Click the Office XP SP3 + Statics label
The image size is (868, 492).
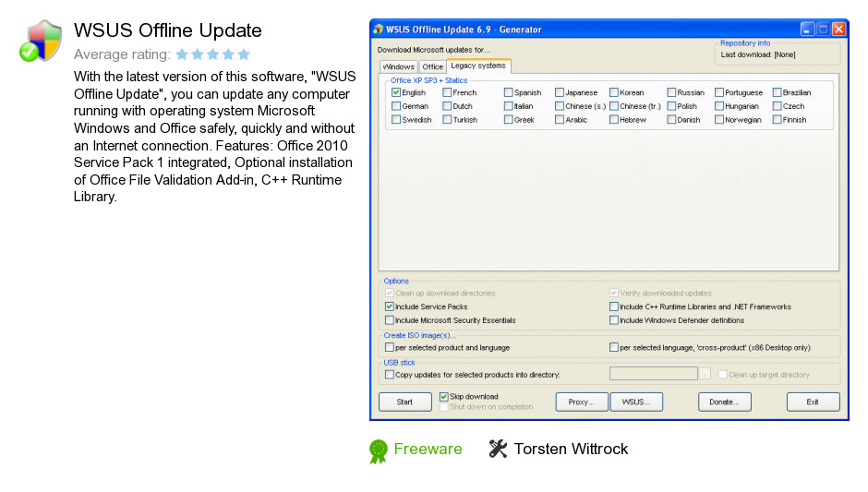[x=428, y=80]
